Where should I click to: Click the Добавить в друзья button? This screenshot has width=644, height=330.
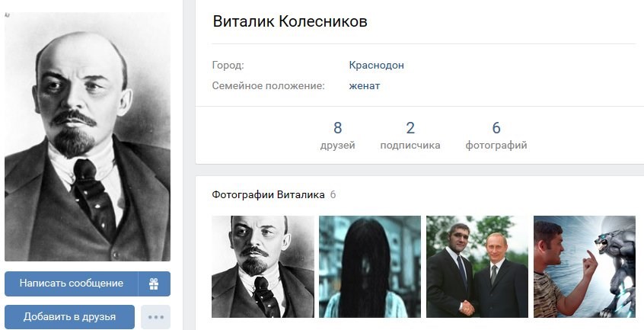pyautogui.click(x=69, y=317)
